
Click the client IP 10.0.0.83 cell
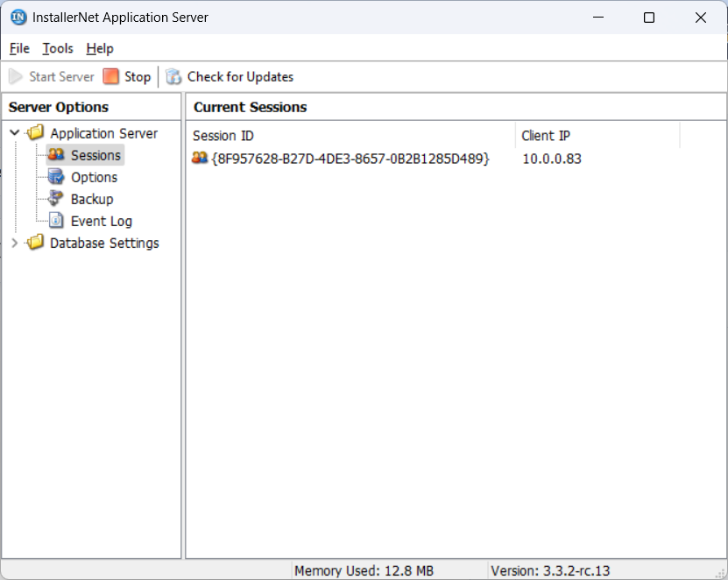click(552, 159)
